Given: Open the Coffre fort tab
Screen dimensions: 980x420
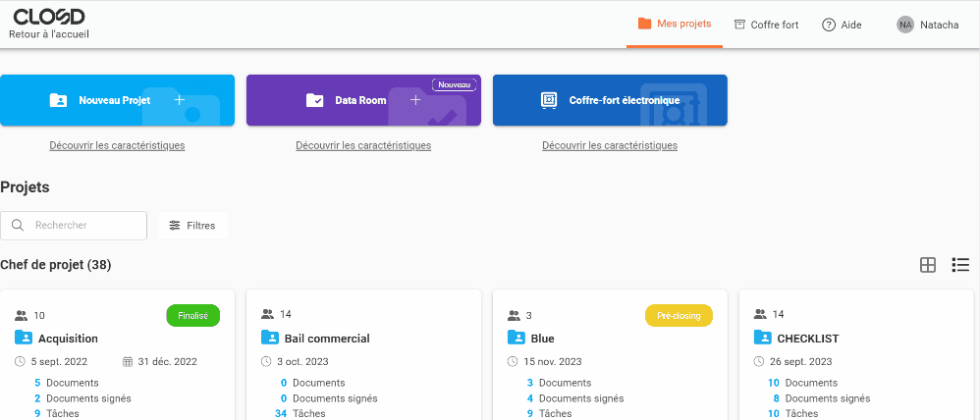Looking at the screenshot, I should pos(766,25).
